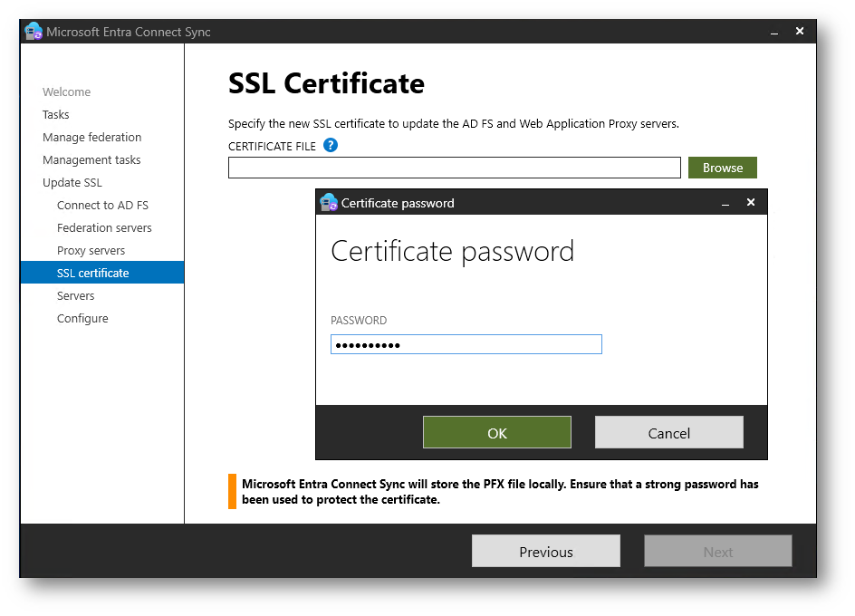Minimize the Certificate password dialog
This screenshot has height=616, width=855.
(x=725, y=203)
